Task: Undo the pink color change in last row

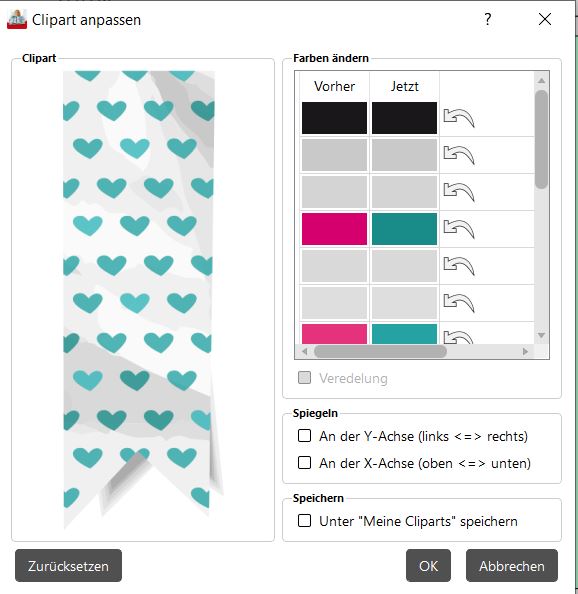Action: [459, 337]
